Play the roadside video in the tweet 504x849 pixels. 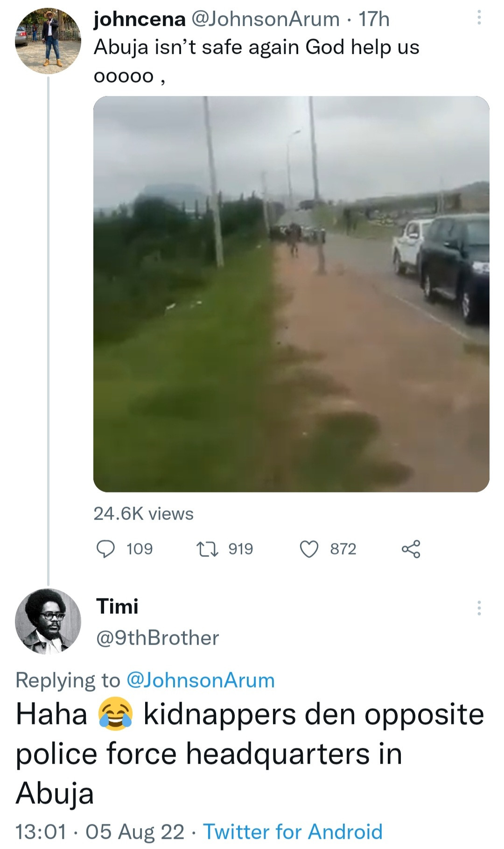click(291, 294)
